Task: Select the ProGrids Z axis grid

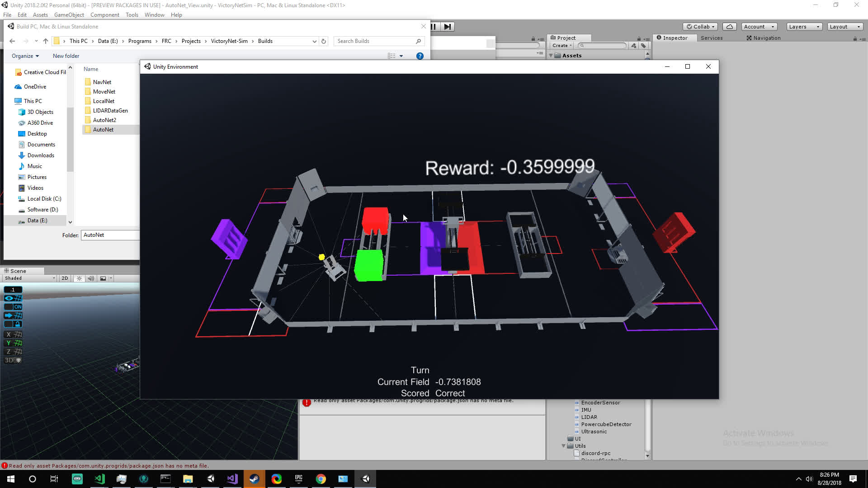Action: 13,352
